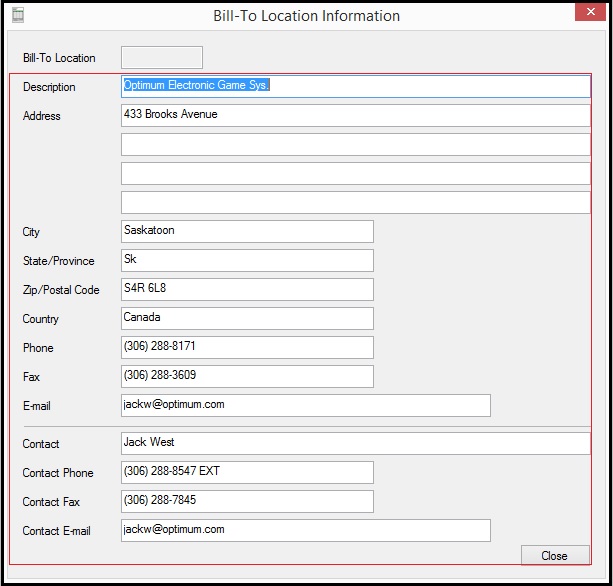Click the Phone field (306) 288-8171
This screenshot has width=613, height=586.
[x=247, y=347]
